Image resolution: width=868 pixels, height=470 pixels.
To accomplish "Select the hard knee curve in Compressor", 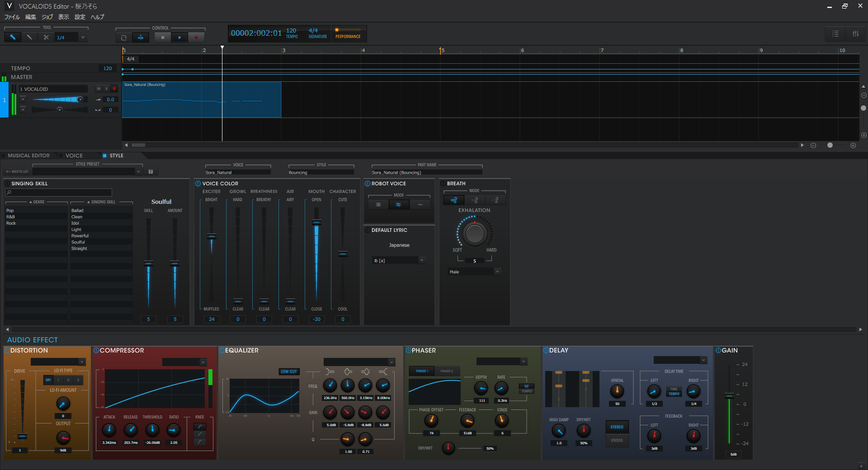I will 200,442.
